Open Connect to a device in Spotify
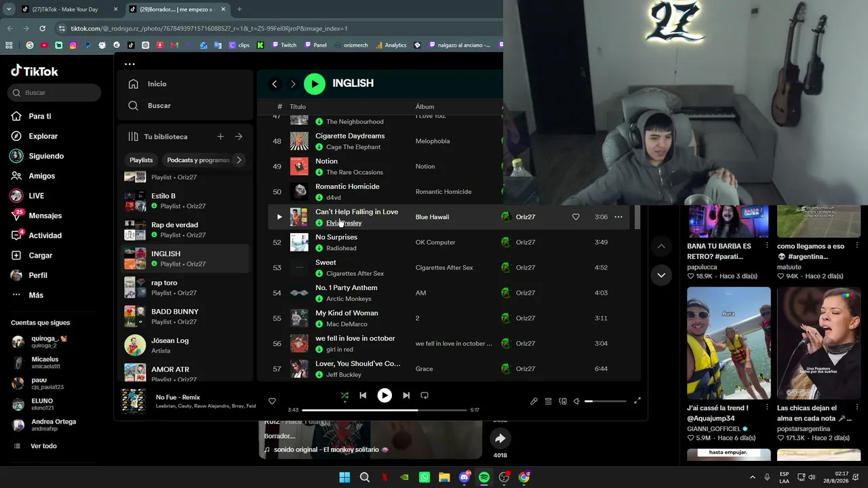 tap(563, 401)
